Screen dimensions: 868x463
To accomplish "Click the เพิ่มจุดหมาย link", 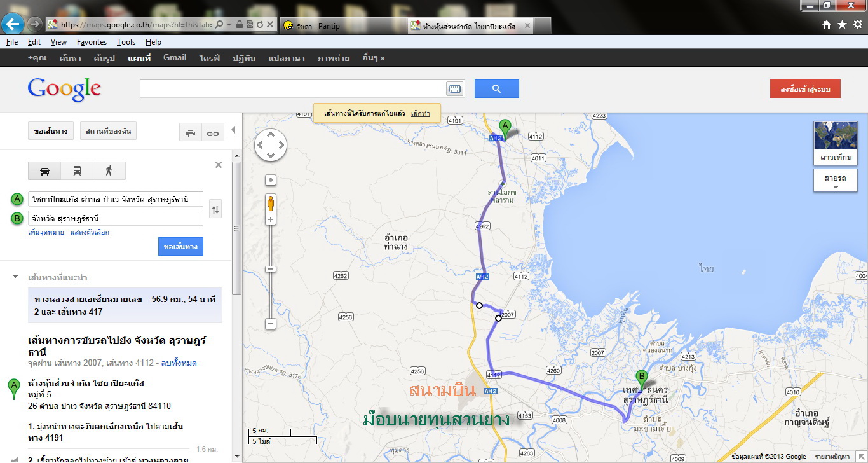I will pos(46,232).
